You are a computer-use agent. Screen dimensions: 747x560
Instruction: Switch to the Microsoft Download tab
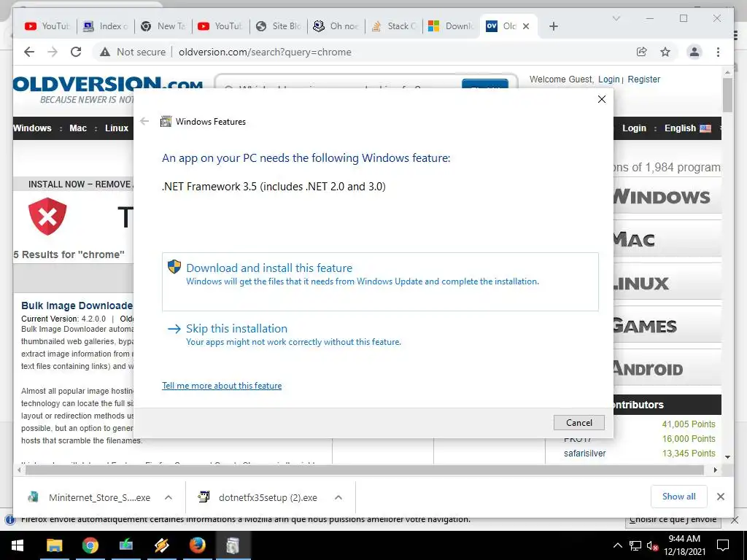(x=452, y=26)
